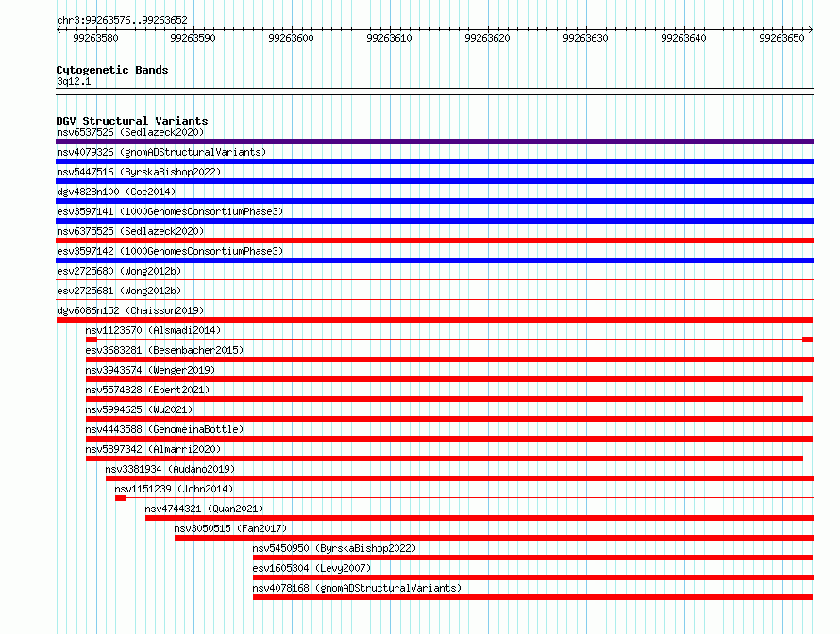The height and width of the screenshot is (634, 840).
Task: Click the left red block of nsv1123670
Action: 92,340
